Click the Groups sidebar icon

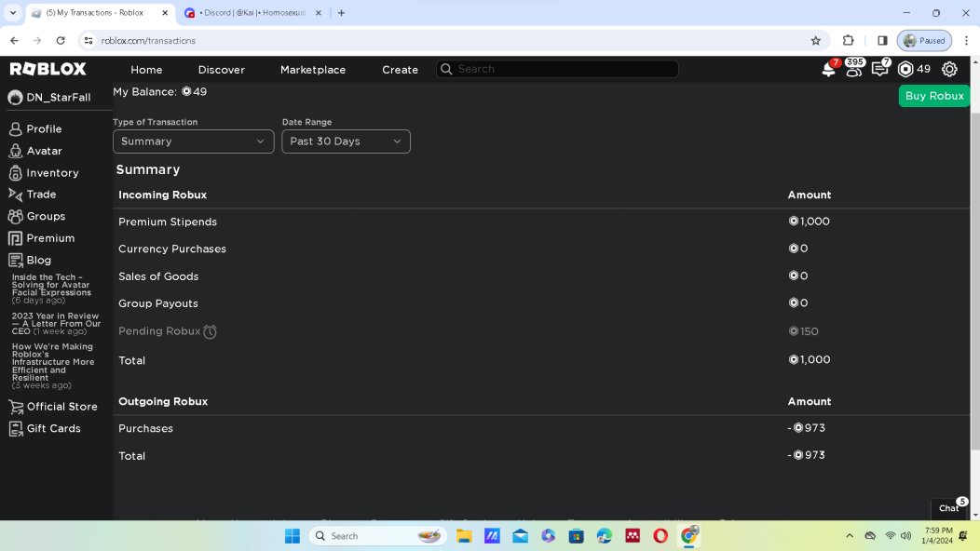click(15, 216)
